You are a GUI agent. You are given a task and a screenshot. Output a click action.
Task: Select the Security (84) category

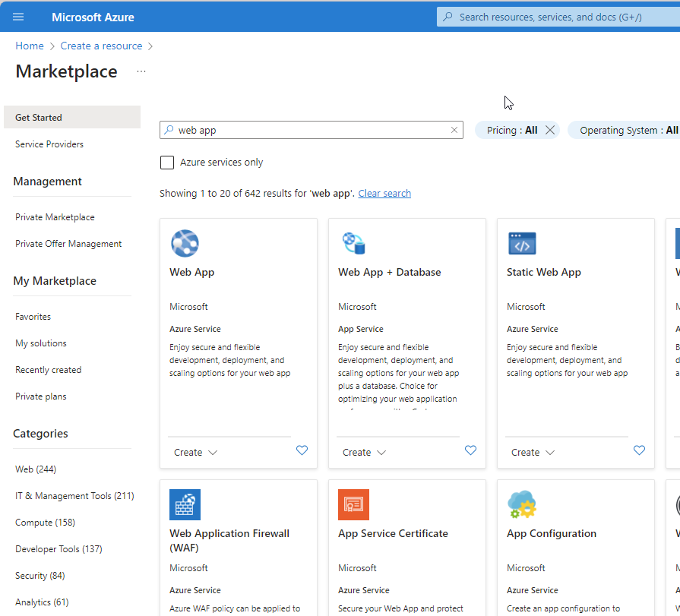coord(40,575)
